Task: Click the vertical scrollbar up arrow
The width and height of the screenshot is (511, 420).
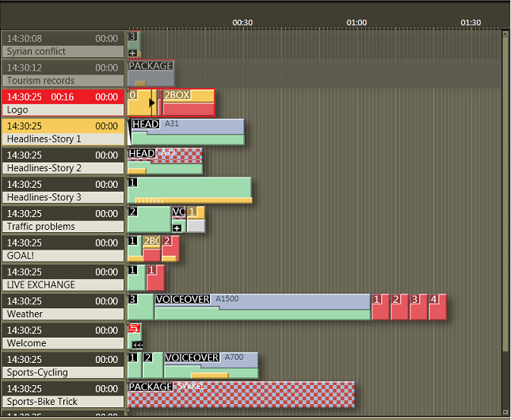Action: [x=505, y=33]
